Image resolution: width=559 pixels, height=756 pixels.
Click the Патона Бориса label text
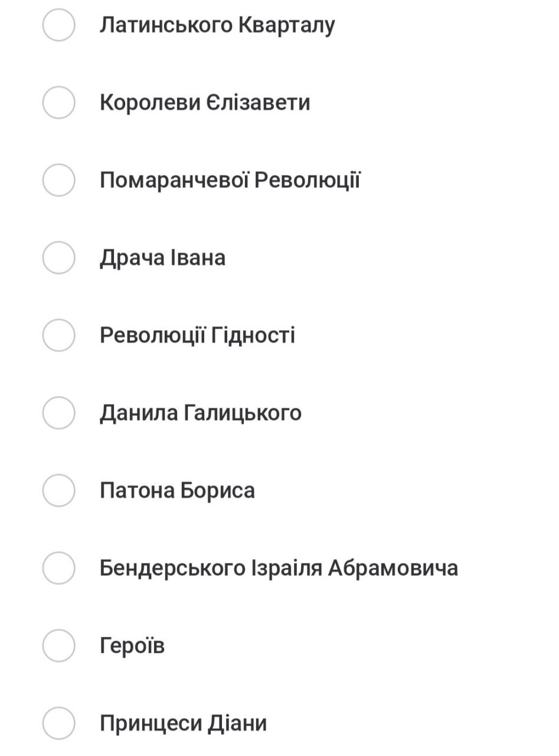(x=177, y=490)
